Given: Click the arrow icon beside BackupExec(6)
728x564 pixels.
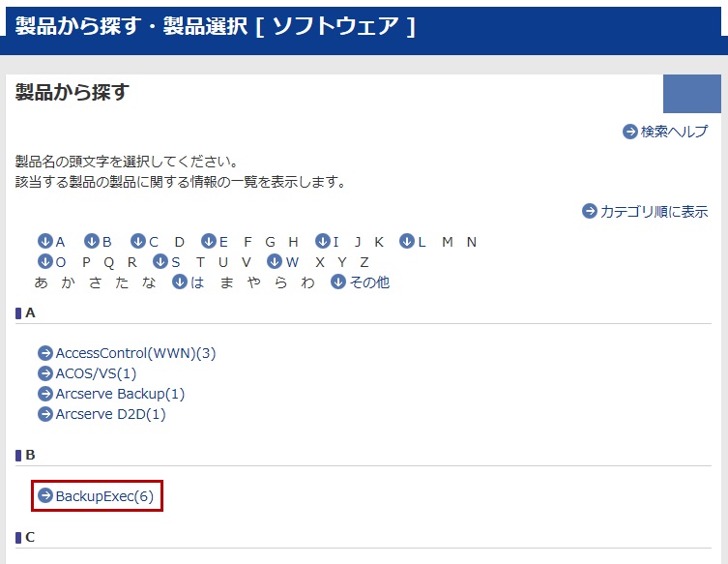Looking at the screenshot, I should click(45, 495).
